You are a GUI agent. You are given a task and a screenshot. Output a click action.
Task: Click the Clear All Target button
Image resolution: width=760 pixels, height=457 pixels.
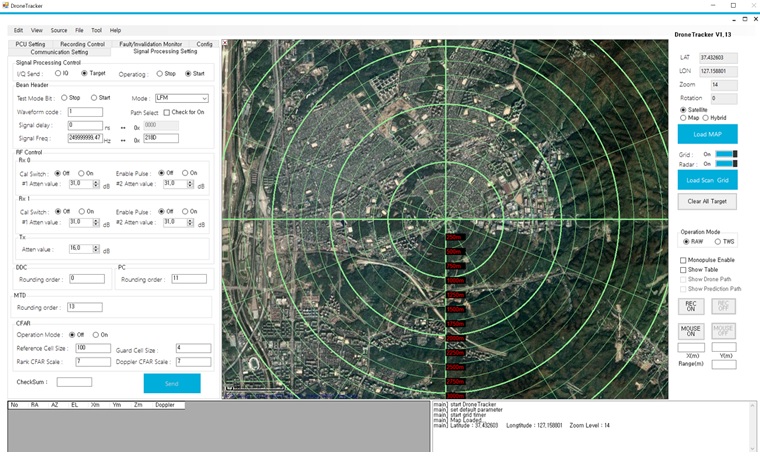point(707,201)
